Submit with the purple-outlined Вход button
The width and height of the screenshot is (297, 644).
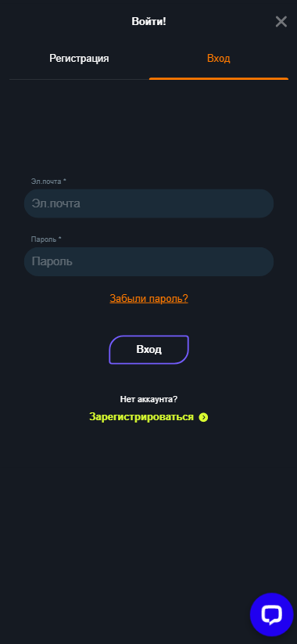149,350
